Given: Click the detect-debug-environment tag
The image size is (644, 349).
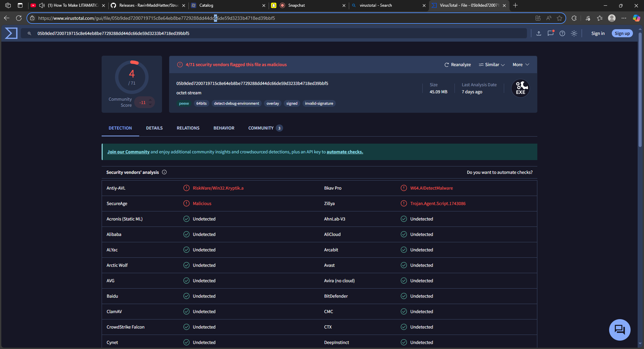Looking at the screenshot, I should (236, 103).
